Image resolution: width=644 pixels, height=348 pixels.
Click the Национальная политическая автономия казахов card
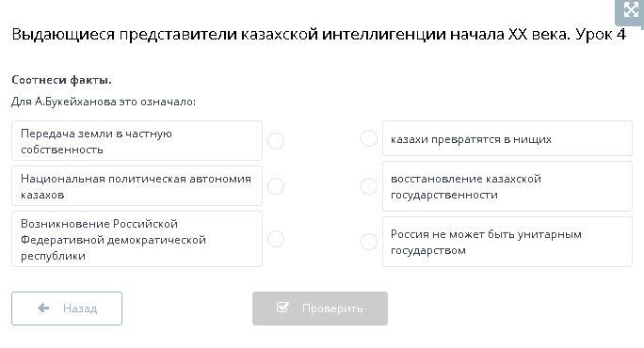[x=137, y=186]
